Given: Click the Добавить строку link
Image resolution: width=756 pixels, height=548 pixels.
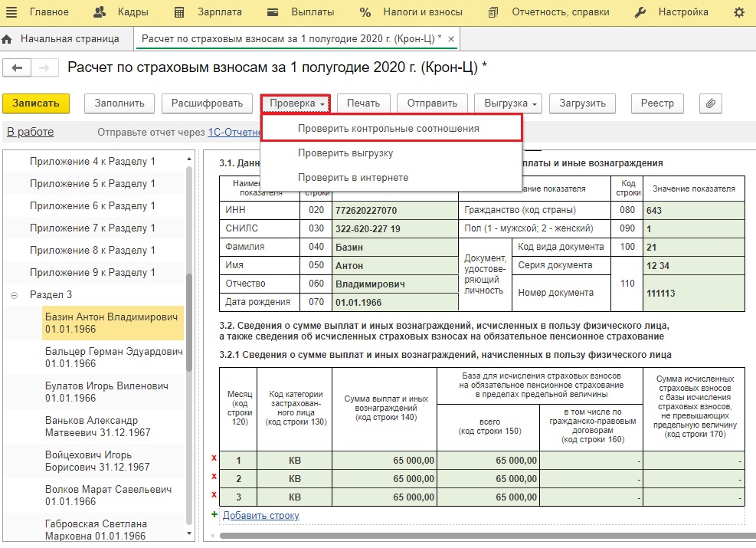Looking at the screenshot, I should pyautogui.click(x=261, y=515).
